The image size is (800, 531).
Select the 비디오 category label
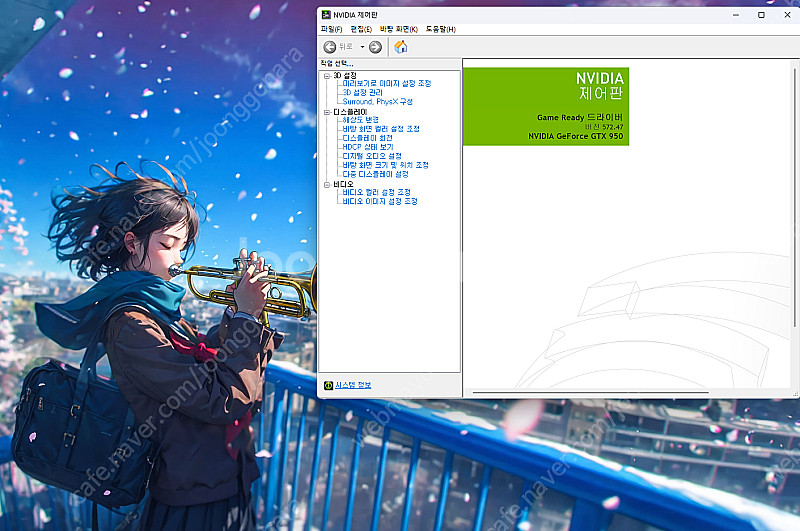(x=343, y=184)
